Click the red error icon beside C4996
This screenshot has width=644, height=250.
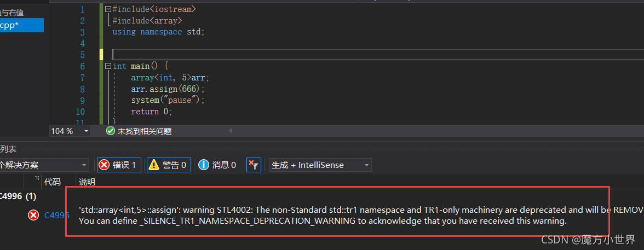pos(33,214)
